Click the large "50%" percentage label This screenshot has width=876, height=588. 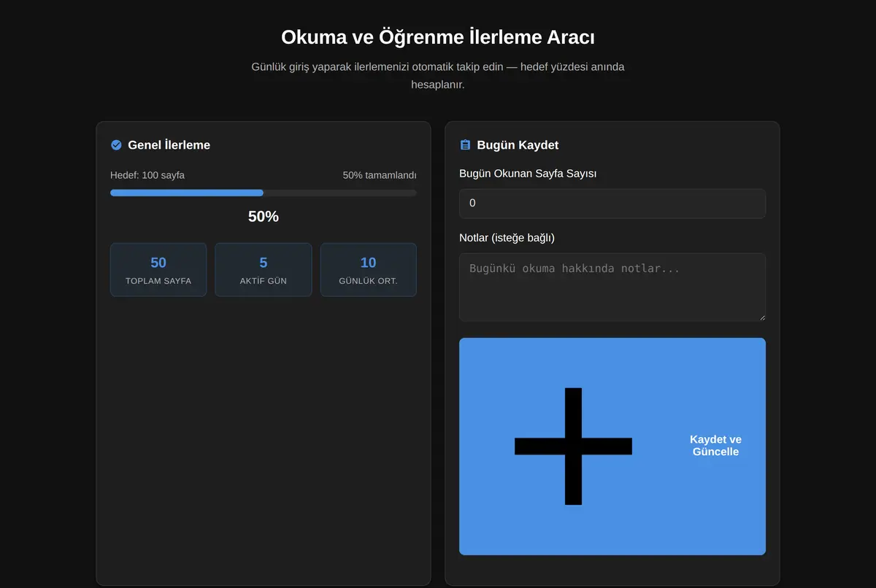pyautogui.click(x=264, y=217)
